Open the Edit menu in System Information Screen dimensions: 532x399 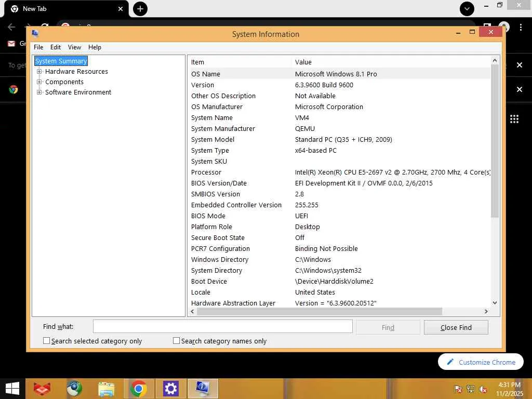pos(55,47)
